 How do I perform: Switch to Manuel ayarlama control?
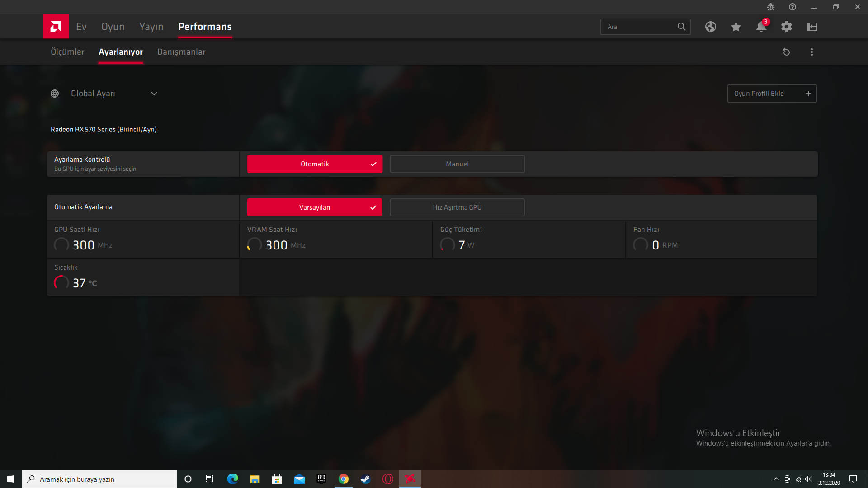(457, 164)
